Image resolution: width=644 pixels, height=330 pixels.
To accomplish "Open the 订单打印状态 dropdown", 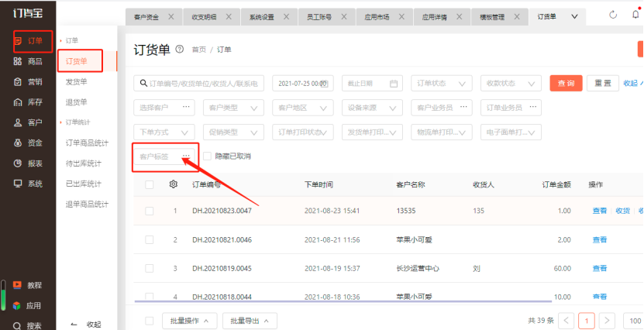I will coord(303,132).
